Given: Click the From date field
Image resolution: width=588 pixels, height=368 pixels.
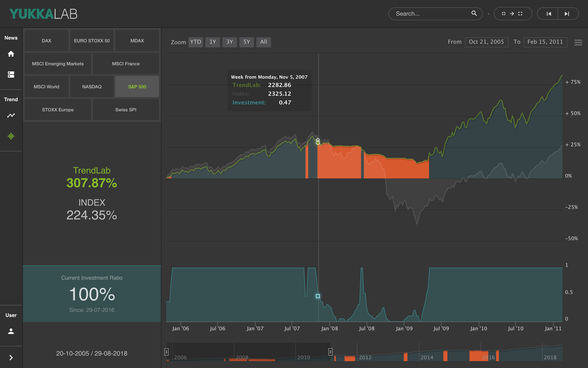Looking at the screenshot, I should (486, 42).
